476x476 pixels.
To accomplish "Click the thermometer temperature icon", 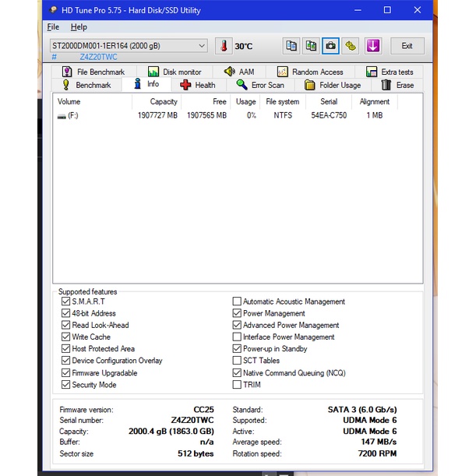I will pyautogui.click(x=224, y=46).
